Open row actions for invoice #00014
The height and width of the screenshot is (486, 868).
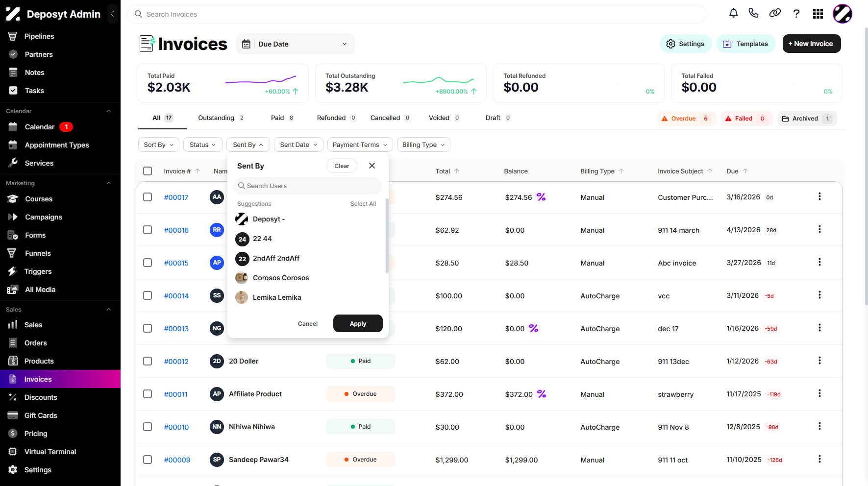[819, 295]
